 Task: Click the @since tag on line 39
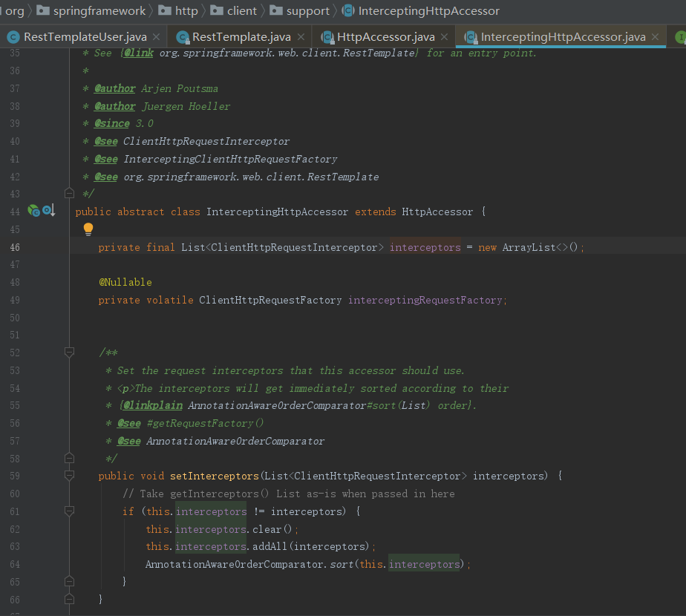point(112,123)
